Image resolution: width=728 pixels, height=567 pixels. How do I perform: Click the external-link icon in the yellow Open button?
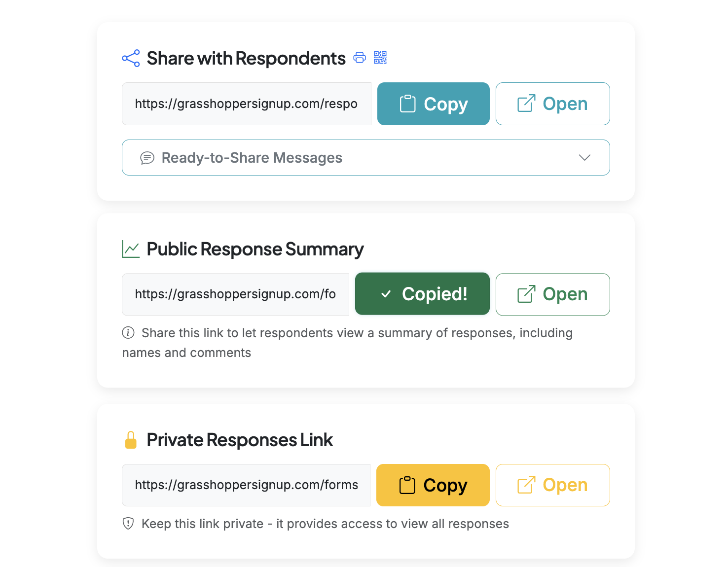(x=527, y=485)
